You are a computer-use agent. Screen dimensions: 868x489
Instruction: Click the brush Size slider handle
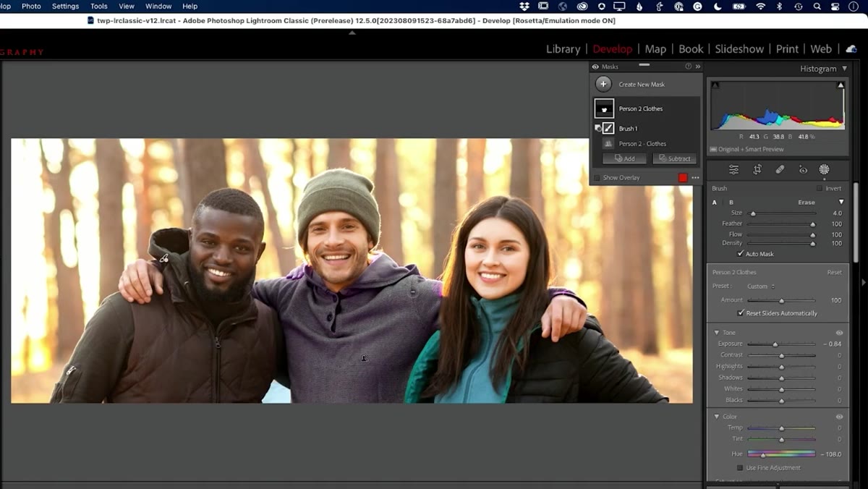click(753, 213)
